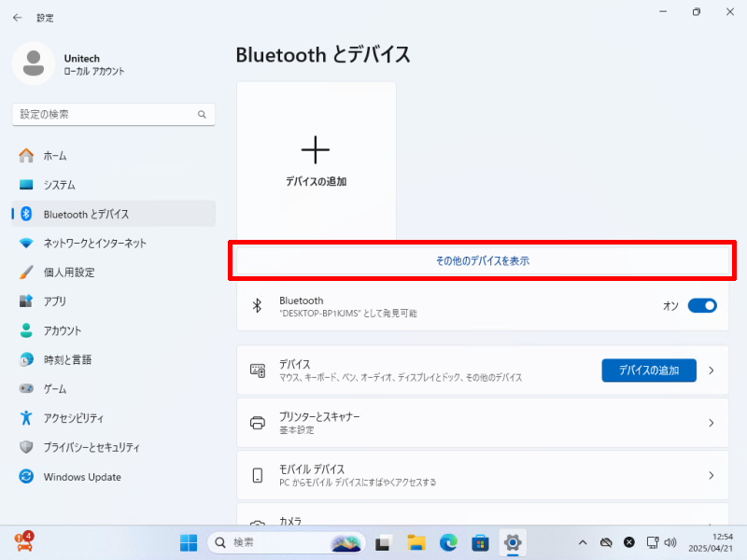Click the volume speaker tray icon

(670, 542)
